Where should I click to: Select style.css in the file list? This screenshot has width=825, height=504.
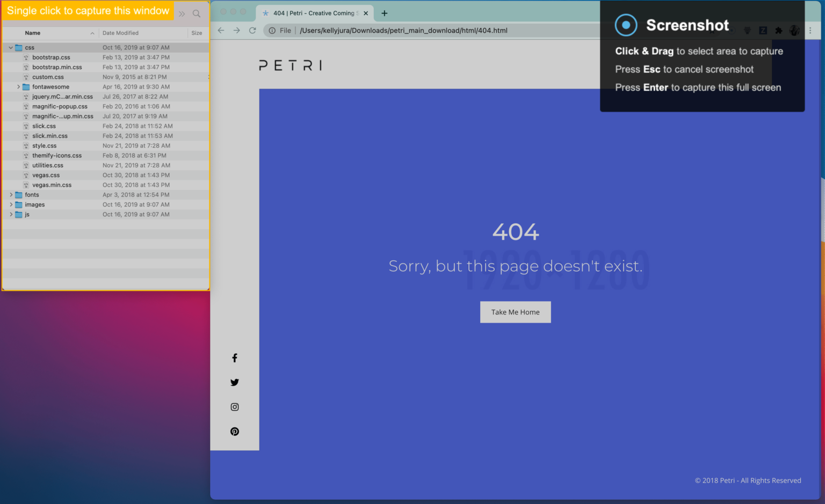(45, 145)
